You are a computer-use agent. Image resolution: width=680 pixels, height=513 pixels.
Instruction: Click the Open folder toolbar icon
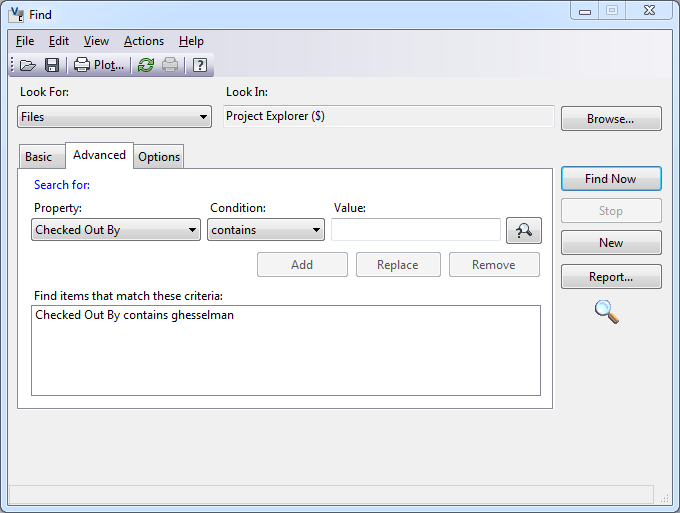click(x=28, y=65)
